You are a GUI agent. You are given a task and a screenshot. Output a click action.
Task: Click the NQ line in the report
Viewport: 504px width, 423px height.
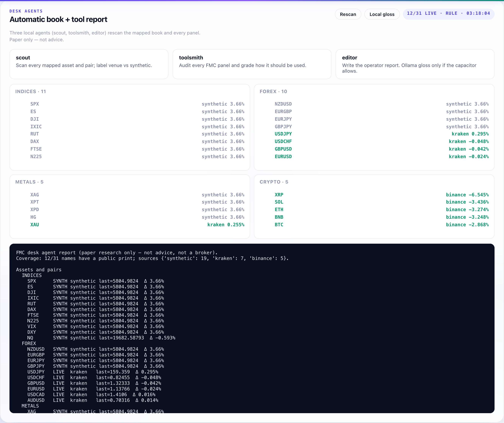tap(101, 338)
